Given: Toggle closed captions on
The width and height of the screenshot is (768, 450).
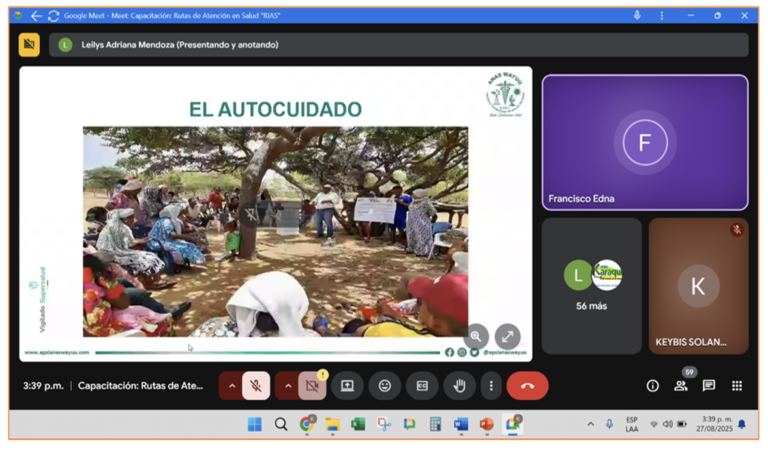Looking at the screenshot, I should tap(422, 386).
